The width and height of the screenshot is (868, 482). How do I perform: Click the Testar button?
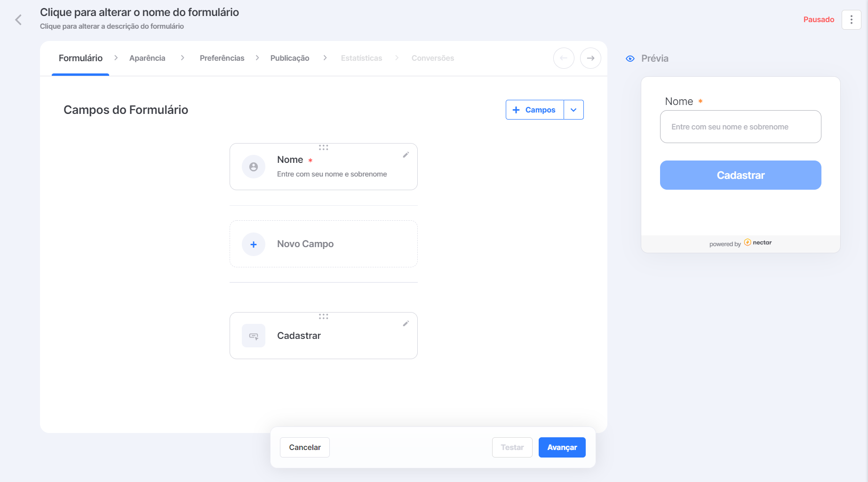coord(512,448)
